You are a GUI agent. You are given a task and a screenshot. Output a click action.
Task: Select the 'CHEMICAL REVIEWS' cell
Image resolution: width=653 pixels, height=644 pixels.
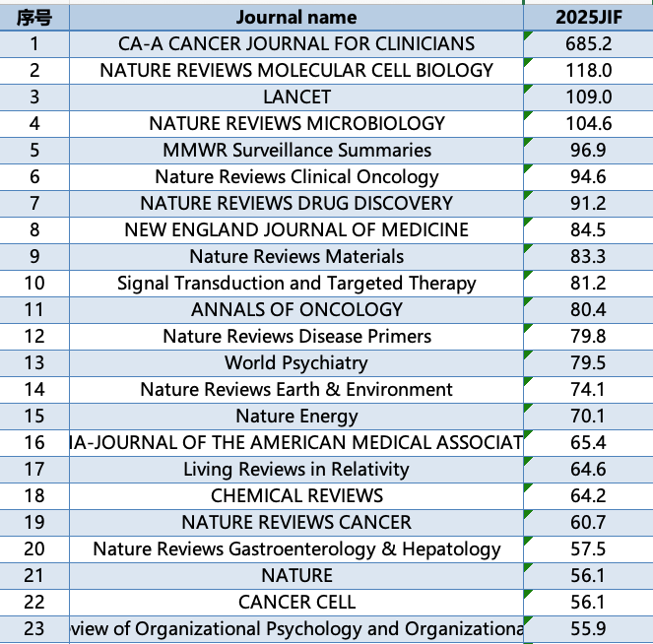click(x=296, y=495)
